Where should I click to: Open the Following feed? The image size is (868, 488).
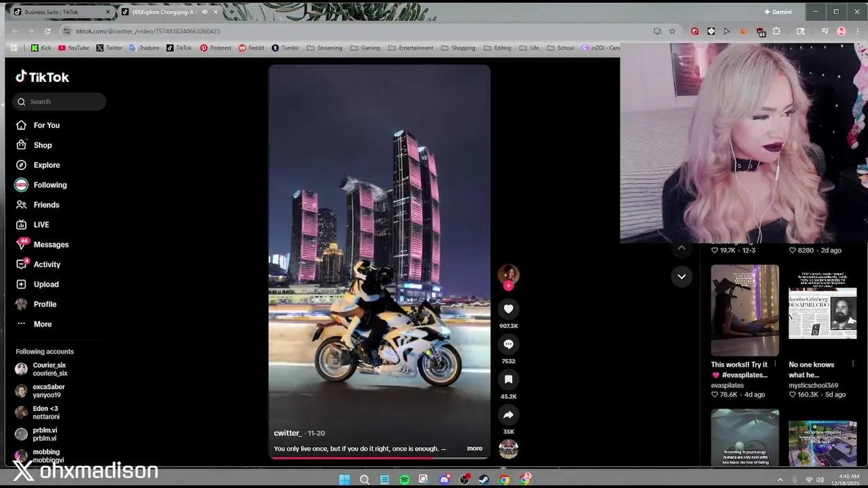(x=41, y=185)
